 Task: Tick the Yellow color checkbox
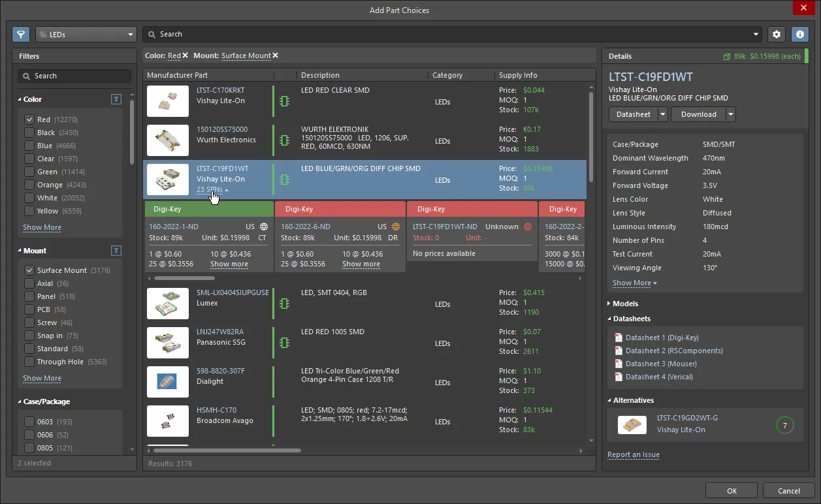coord(29,211)
